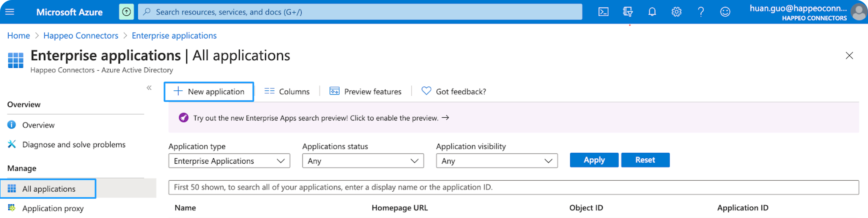This screenshot has width=868, height=218.
Task: Open Preview features
Action: click(x=365, y=92)
